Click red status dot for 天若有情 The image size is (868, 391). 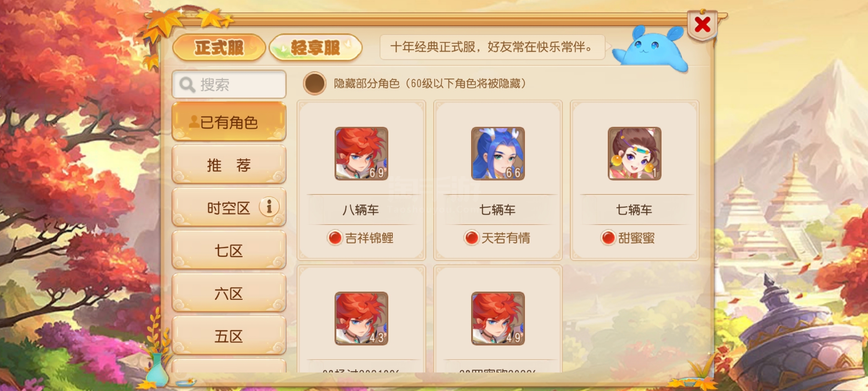click(472, 238)
